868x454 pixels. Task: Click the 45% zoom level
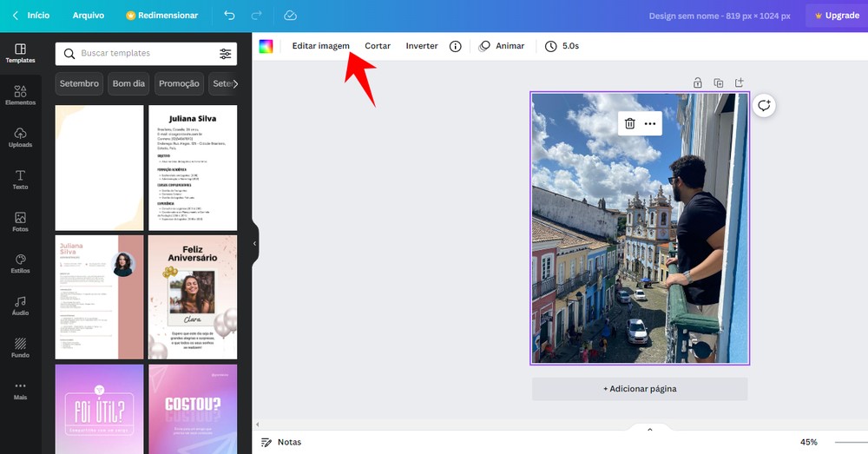tap(808, 442)
